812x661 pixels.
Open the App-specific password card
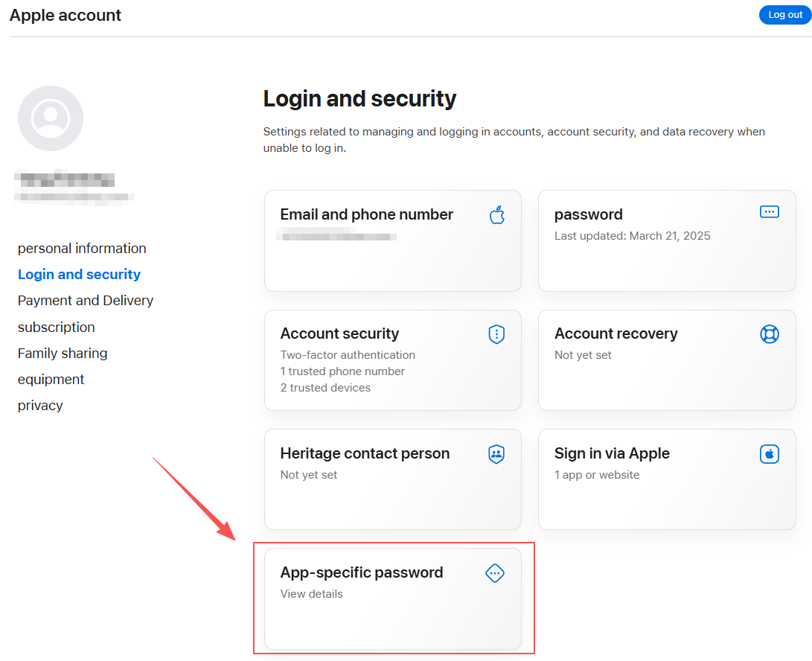(392, 598)
